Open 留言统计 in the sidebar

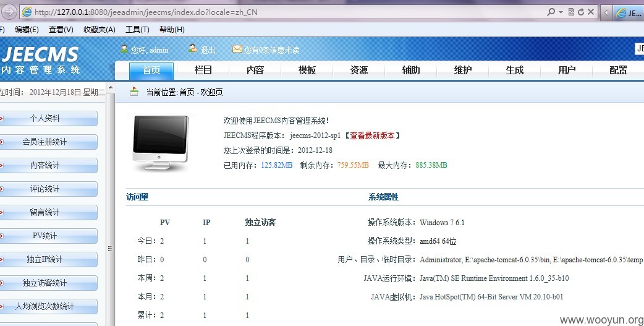48,212
